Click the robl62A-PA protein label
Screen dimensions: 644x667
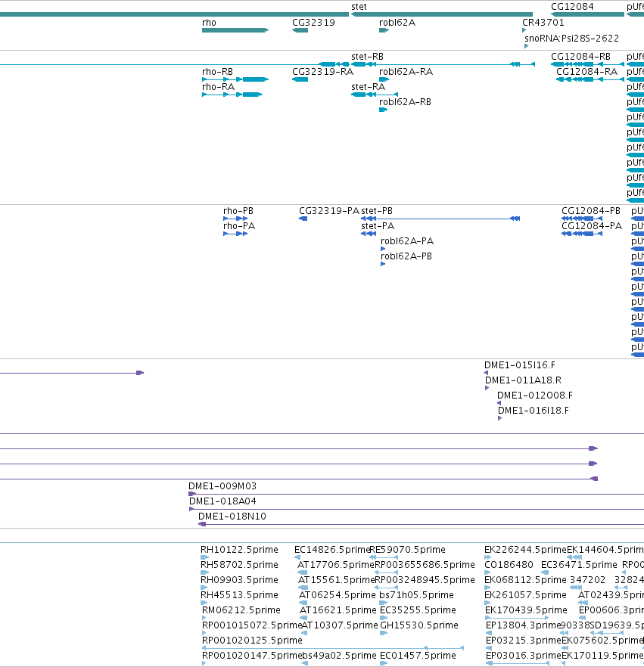click(x=407, y=241)
